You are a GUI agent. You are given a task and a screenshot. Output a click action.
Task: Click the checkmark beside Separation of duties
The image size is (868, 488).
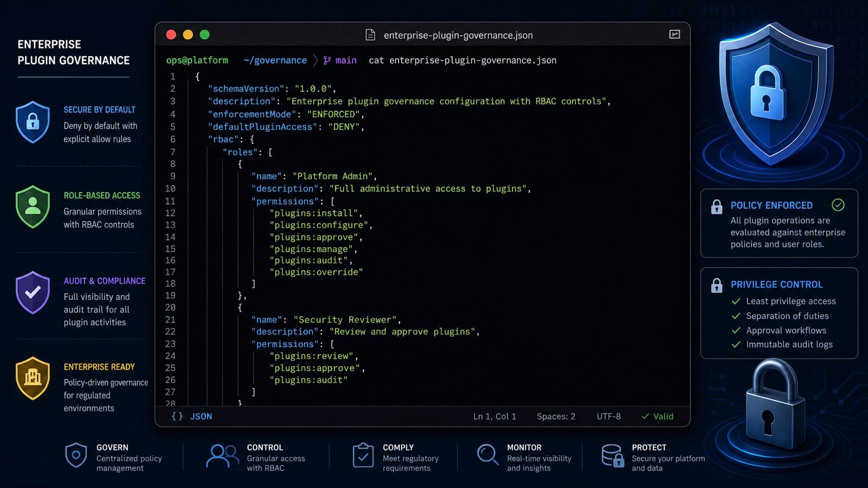[x=736, y=316]
